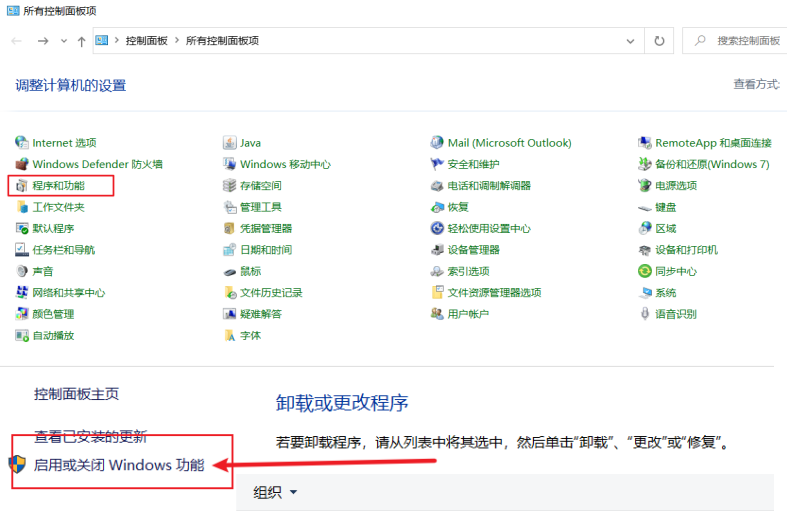
Task: Open 网络和共享中心 icon
Action: [22, 293]
